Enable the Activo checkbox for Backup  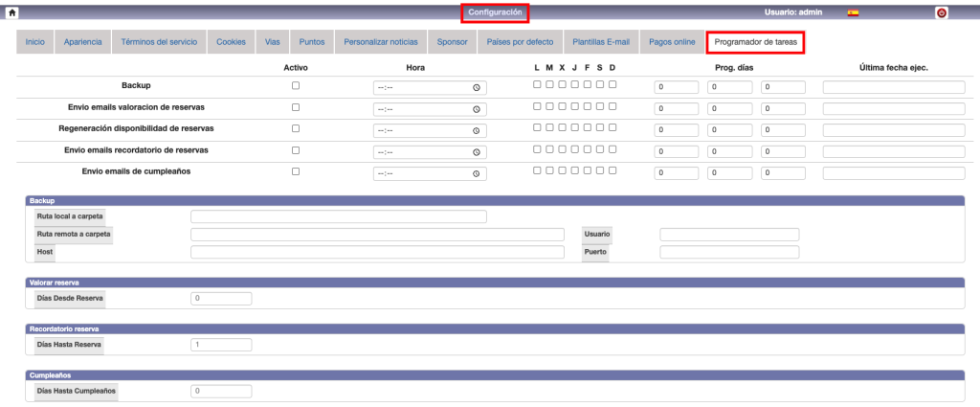tap(296, 85)
